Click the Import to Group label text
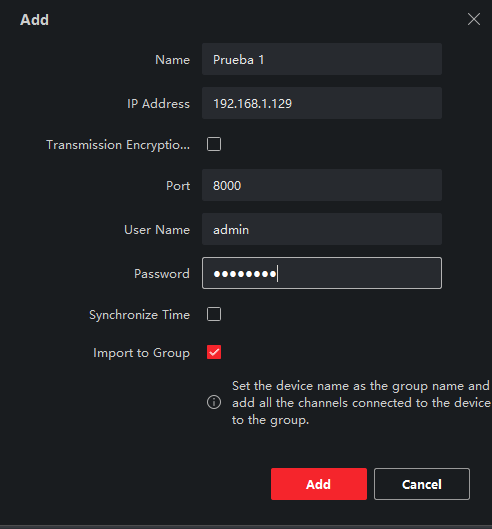Viewport: 492px width, 529px height. [141, 353]
